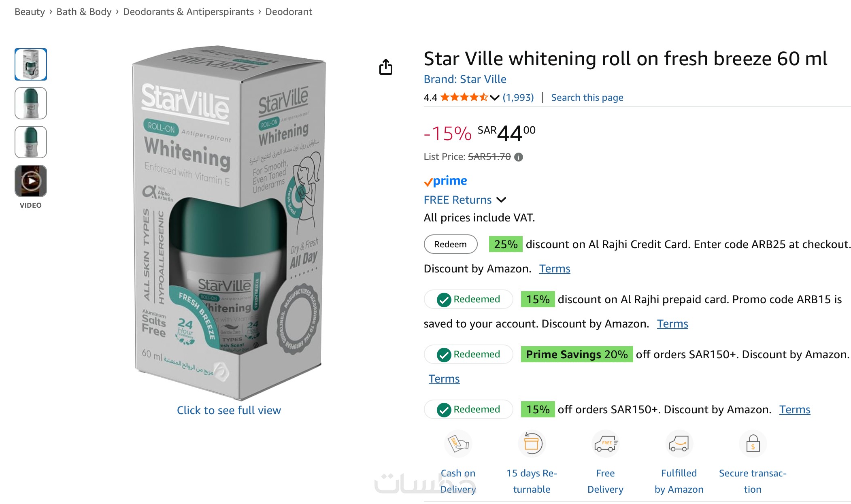
Task: Click the Secure transaction lock icon
Action: coord(753,444)
